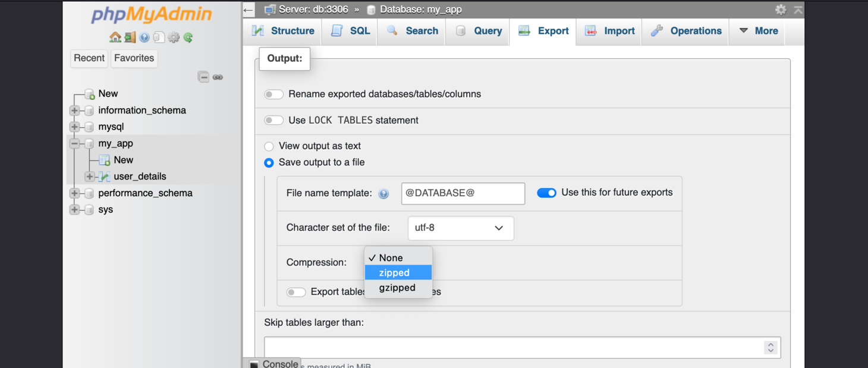Switch to Structure tab
The width and height of the screenshot is (868, 368).
tap(283, 31)
